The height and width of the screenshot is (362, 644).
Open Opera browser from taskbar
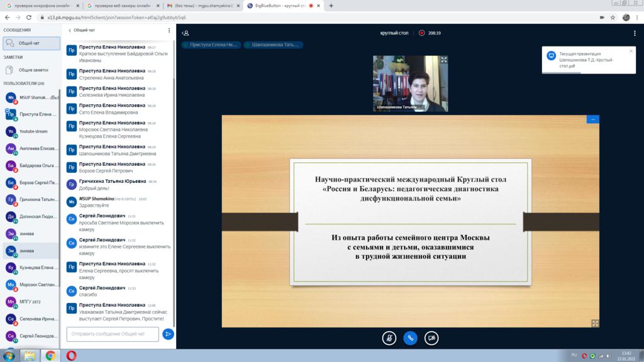pos(71,355)
